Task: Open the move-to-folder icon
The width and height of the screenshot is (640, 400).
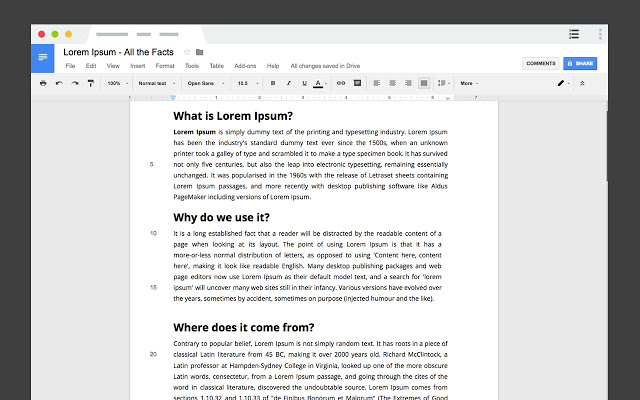Action: coord(199,52)
